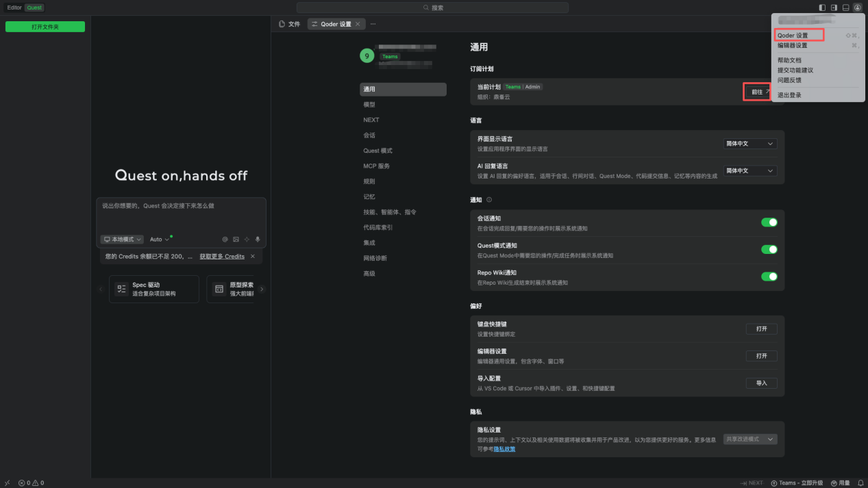Open Auto model selector dropdown
This screenshot has height=488, width=868.
[159, 240]
